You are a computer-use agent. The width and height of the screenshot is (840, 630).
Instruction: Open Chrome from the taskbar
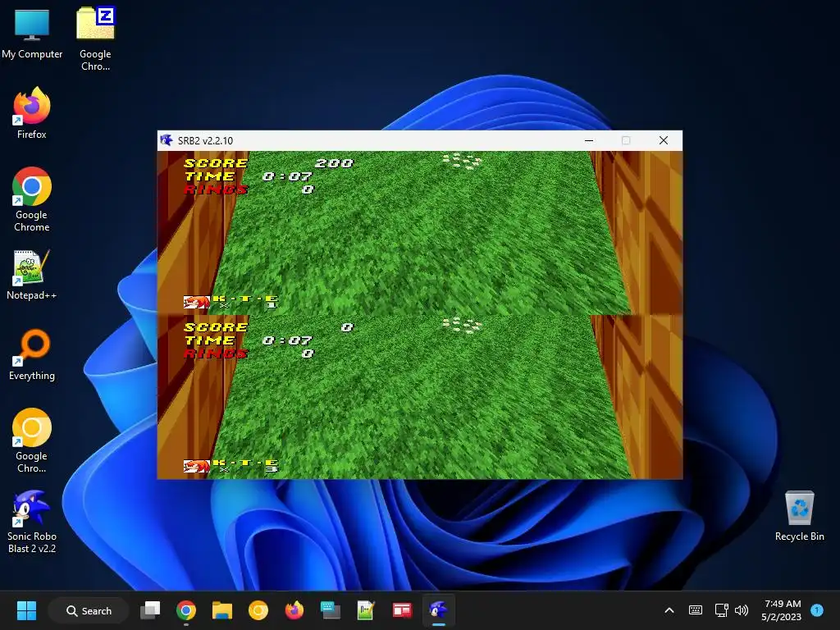(x=186, y=610)
